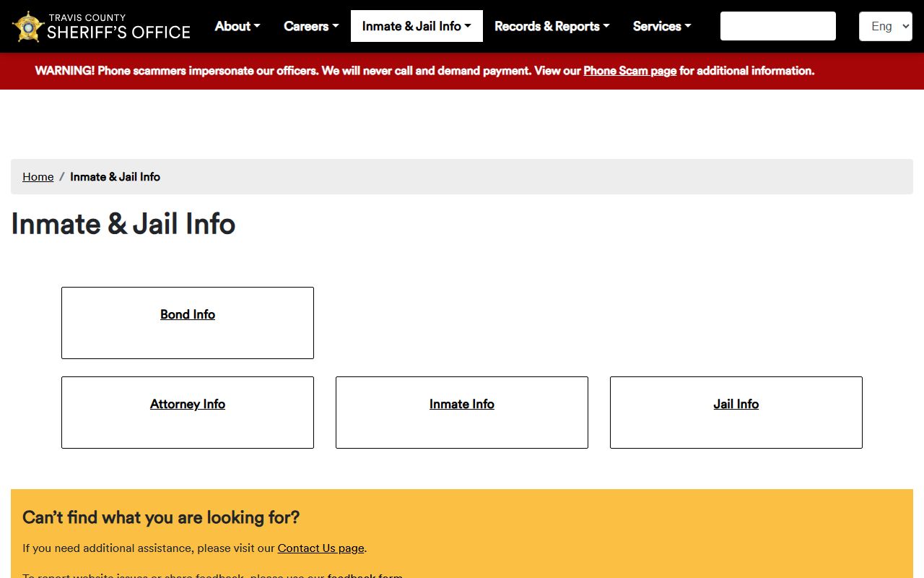Select the Inmate & Jail Info nav tab
Image resolution: width=924 pixels, height=578 pixels.
click(x=417, y=26)
